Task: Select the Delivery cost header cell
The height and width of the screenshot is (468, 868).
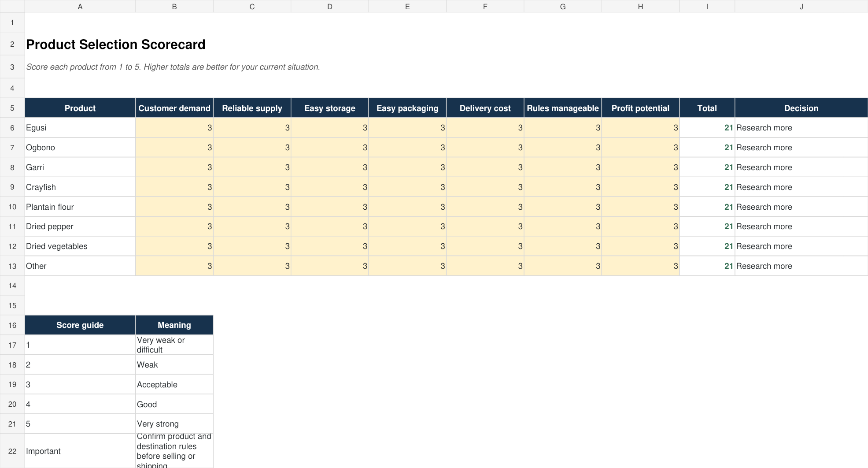Action: [485, 108]
